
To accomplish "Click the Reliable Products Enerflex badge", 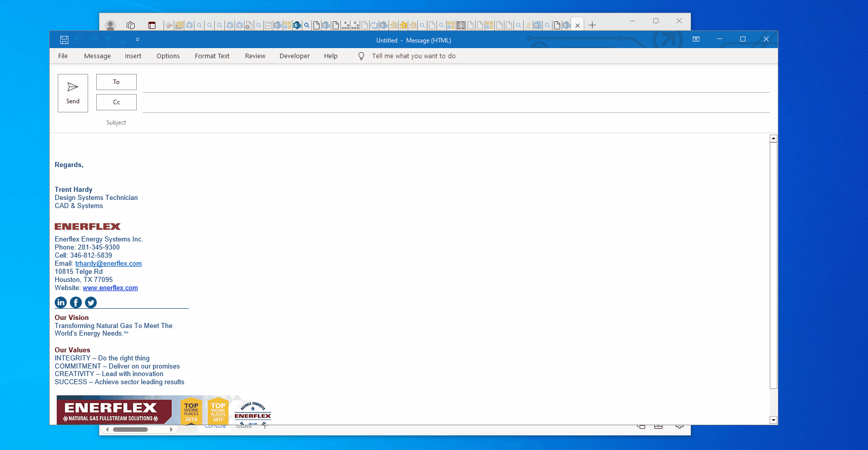I will (x=253, y=413).
